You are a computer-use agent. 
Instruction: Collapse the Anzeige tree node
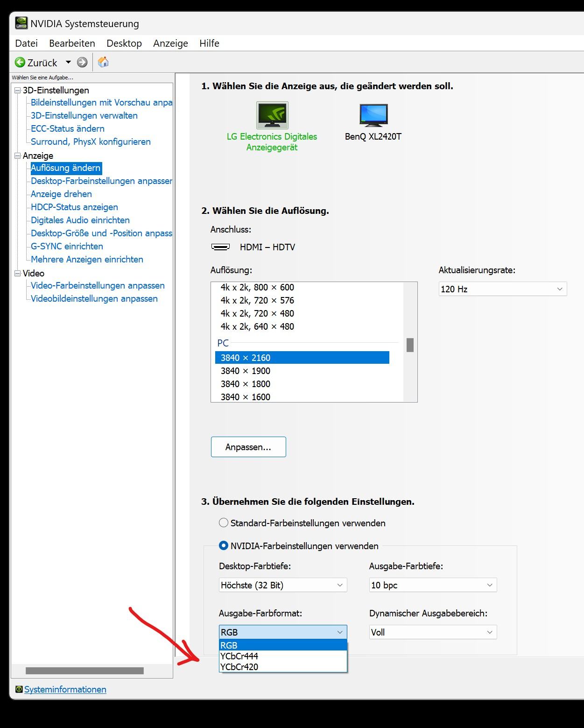point(18,155)
